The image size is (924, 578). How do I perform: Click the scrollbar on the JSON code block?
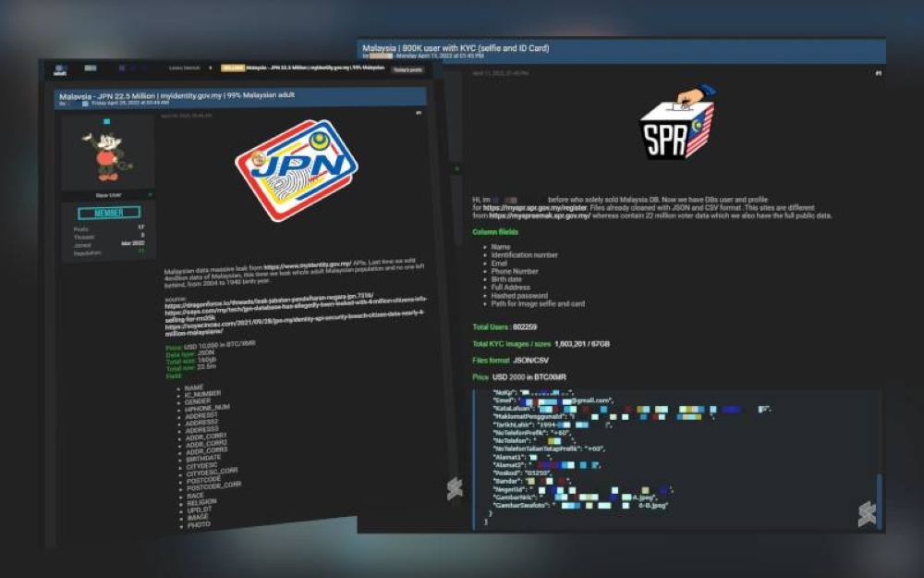879,499
